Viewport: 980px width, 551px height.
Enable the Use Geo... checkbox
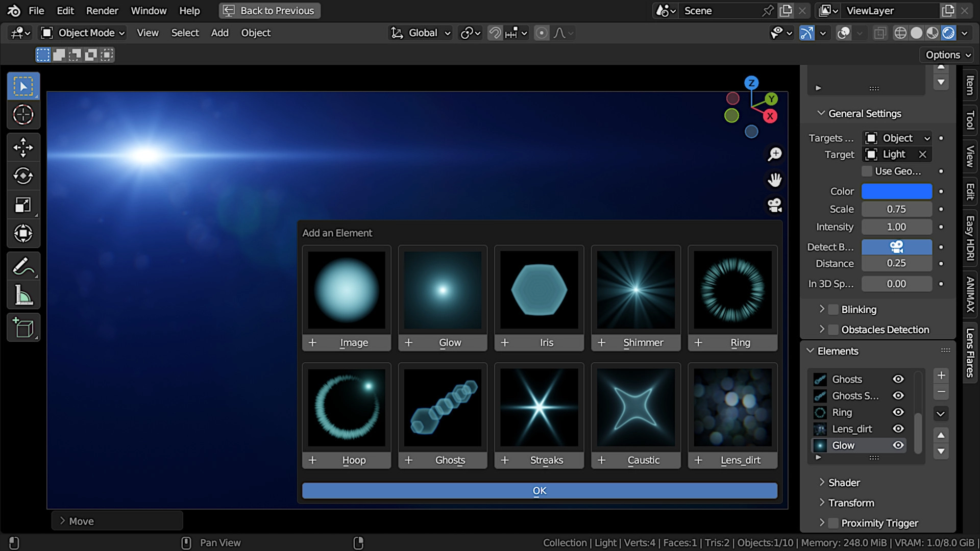pos(867,171)
